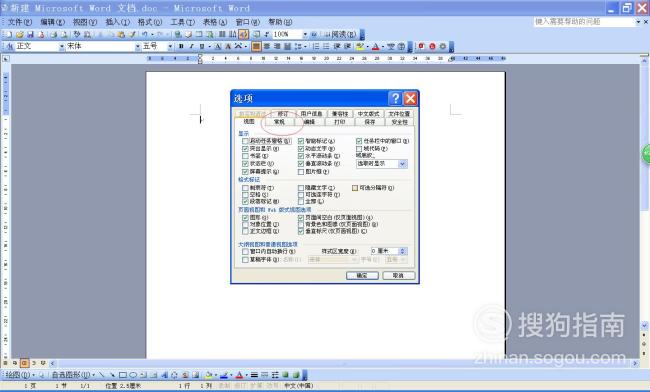Check the 书签 checkbox
Screen dimensions: 650x392
[245, 156]
